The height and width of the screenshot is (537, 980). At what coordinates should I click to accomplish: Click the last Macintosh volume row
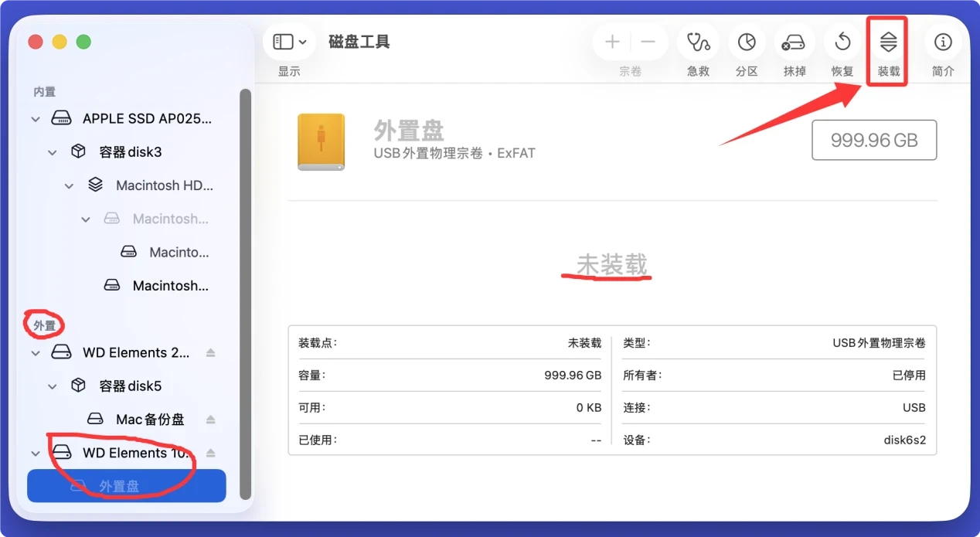[x=127, y=286]
